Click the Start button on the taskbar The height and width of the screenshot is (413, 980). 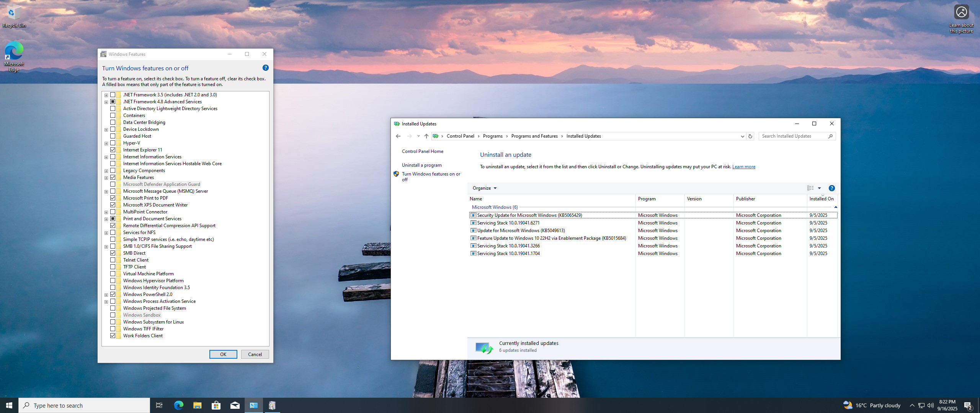point(9,405)
